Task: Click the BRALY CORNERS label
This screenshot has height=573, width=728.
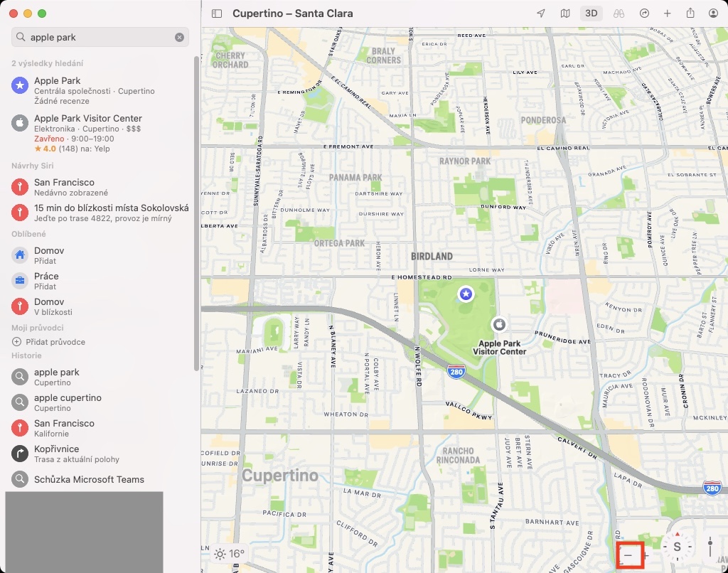Action: click(x=383, y=55)
